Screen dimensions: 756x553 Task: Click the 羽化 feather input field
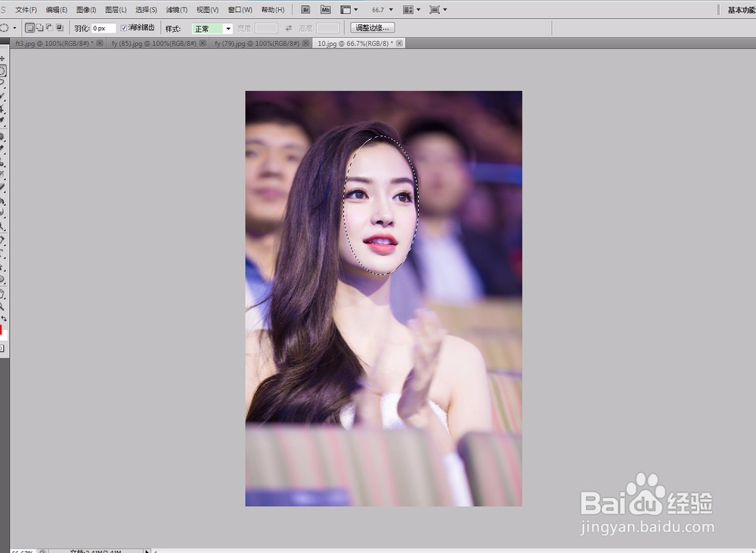104,29
